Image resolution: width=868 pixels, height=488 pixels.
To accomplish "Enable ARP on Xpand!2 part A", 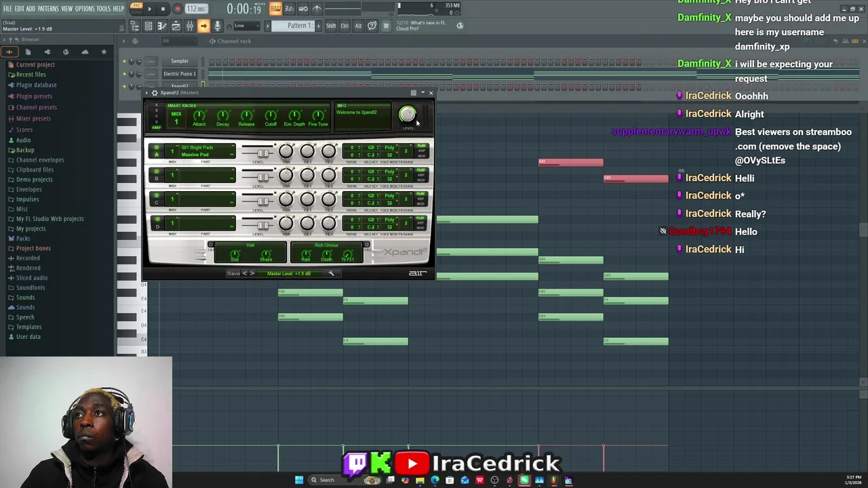I will 421,151.
